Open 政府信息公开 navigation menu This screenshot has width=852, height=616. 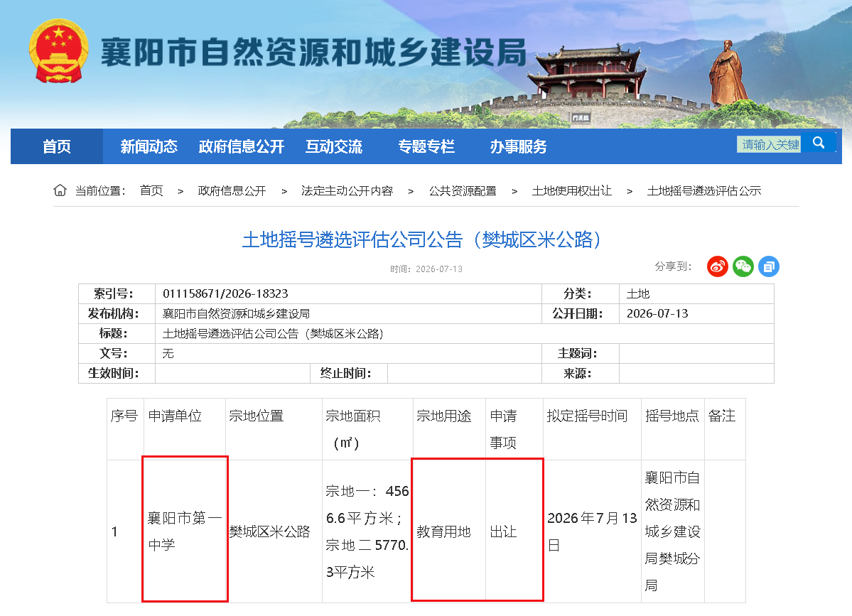click(x=242, y=146)
